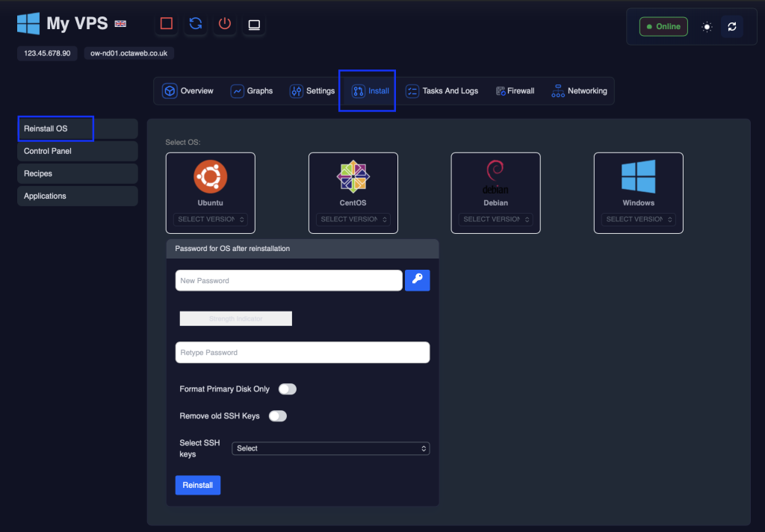Expand CentOS Select Version dropdown
765x532 pixels.
point(353,220)
